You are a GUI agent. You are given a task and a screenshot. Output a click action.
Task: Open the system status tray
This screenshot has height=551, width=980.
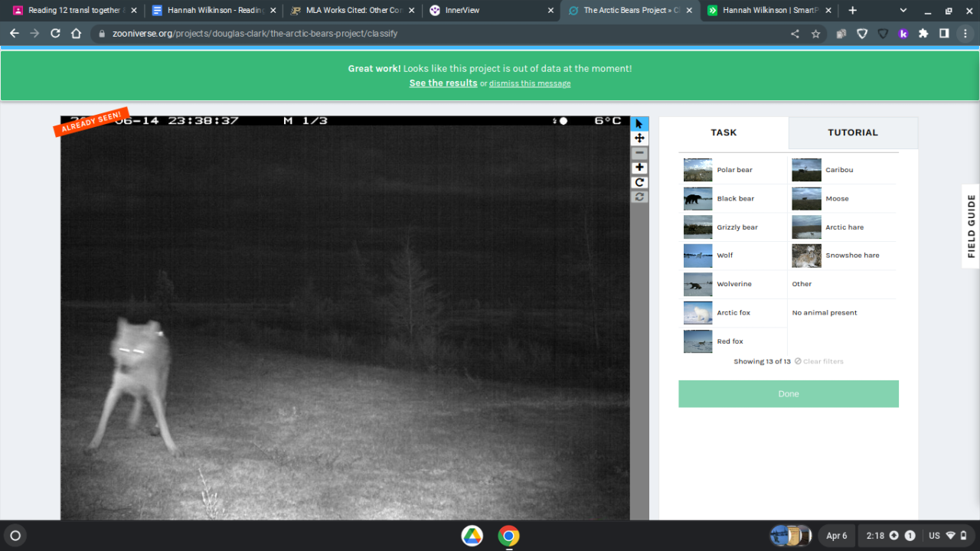(x=916, y=536)
